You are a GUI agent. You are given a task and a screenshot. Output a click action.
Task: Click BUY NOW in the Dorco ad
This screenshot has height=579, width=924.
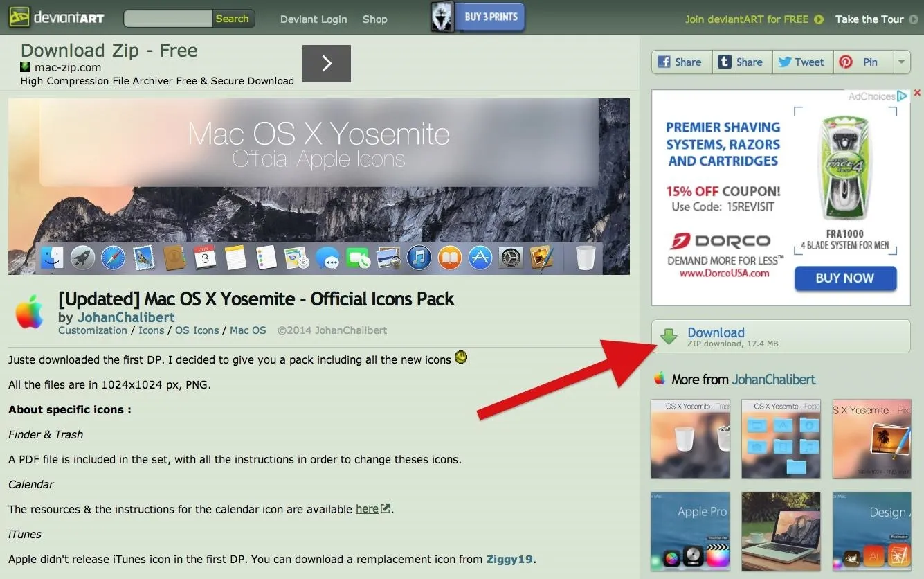[x=845, y=278]
